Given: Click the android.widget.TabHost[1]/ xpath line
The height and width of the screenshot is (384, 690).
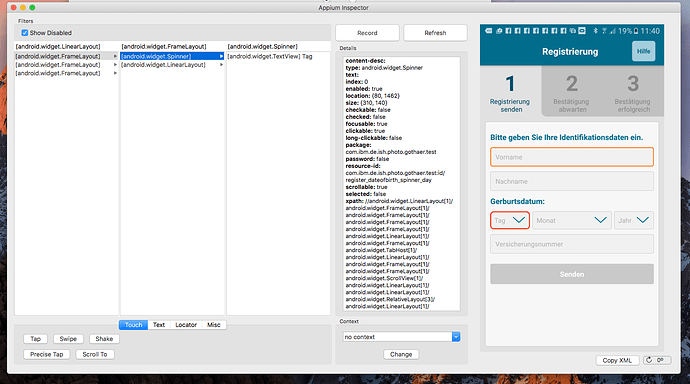Looking at the screenshot, I should (x=381, y=250).
